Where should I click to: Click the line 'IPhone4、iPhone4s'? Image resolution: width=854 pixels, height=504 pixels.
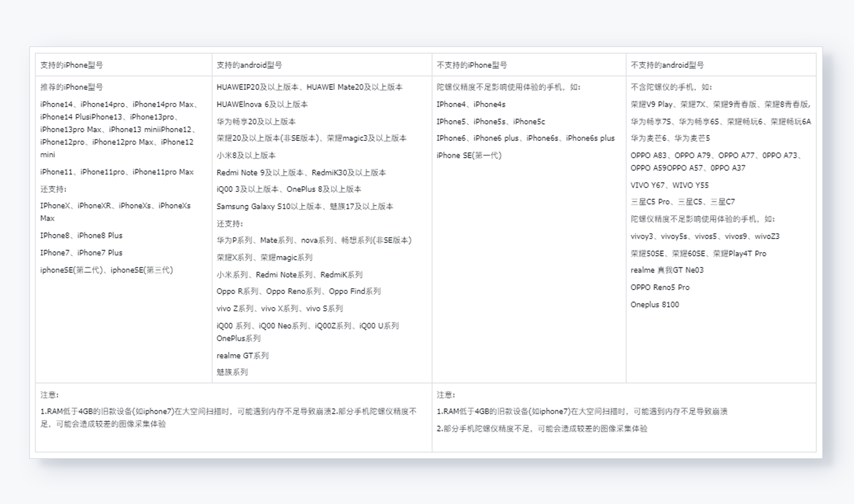coord(471,104)
